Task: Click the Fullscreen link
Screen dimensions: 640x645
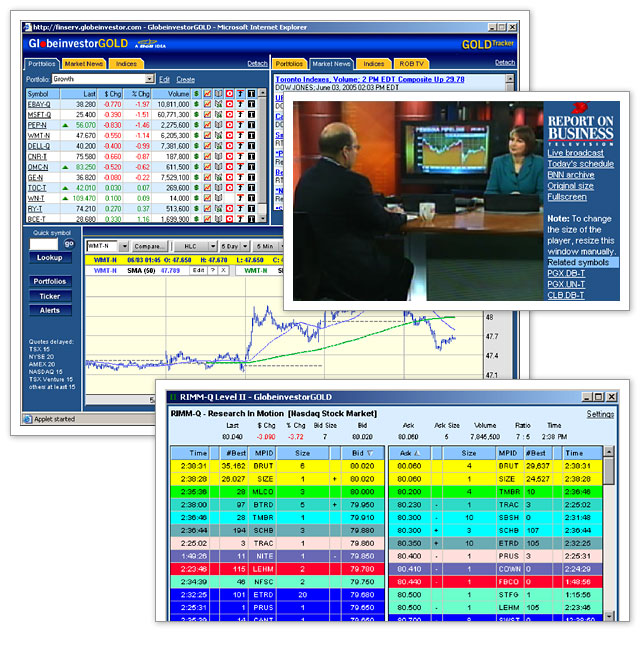Action: coord(567,197)
